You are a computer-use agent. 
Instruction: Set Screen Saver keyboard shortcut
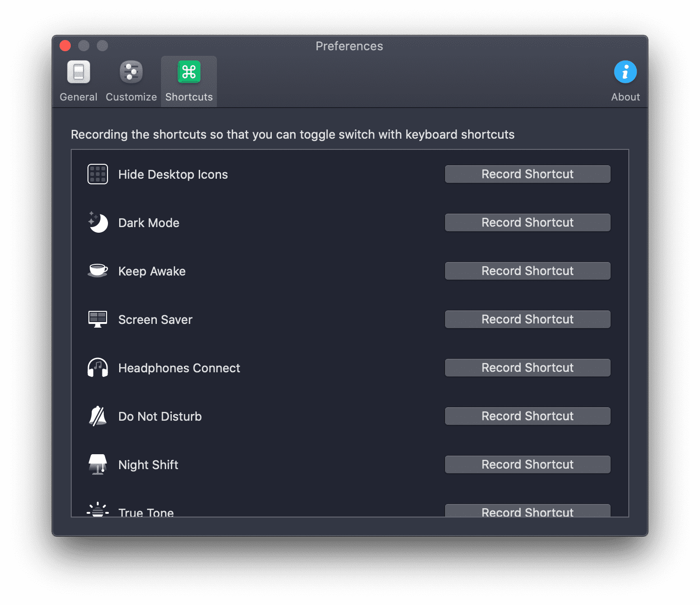tap(527, 319)
